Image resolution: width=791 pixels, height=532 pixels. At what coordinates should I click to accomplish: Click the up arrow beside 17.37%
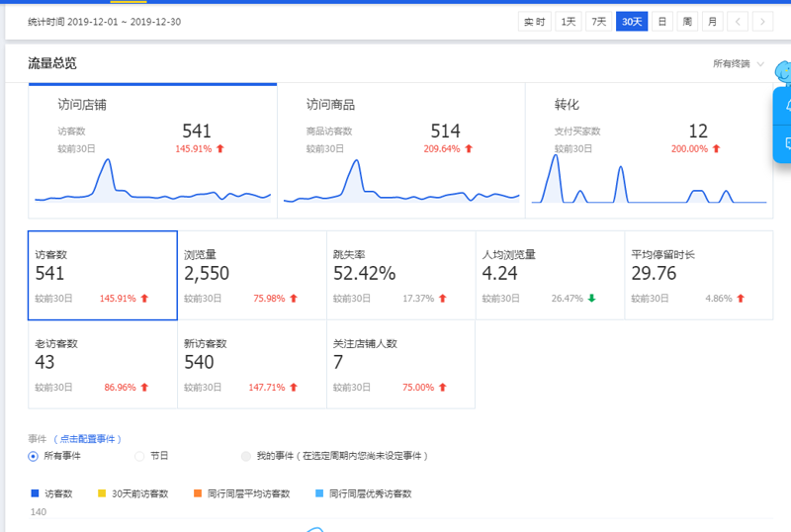(x=442, y=299)
